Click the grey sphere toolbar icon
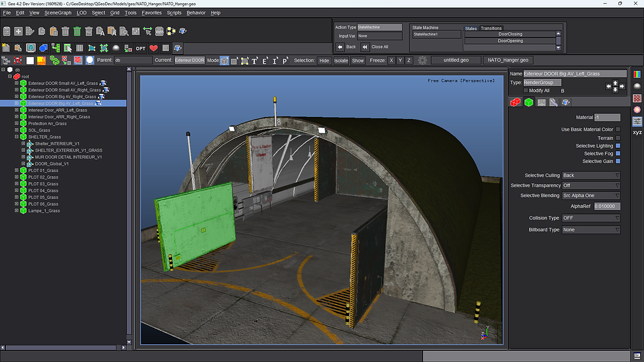 point(116,48)
